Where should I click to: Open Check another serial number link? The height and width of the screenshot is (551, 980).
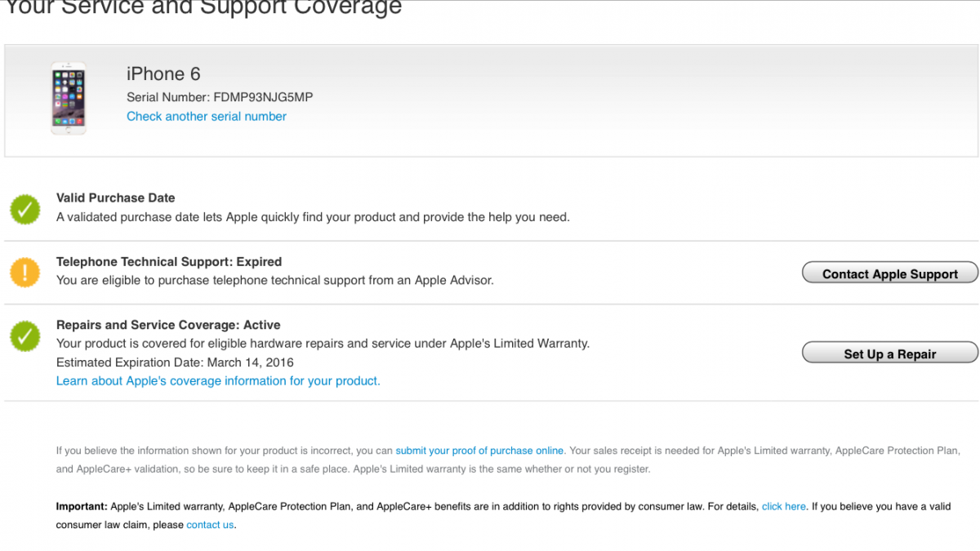207,117
